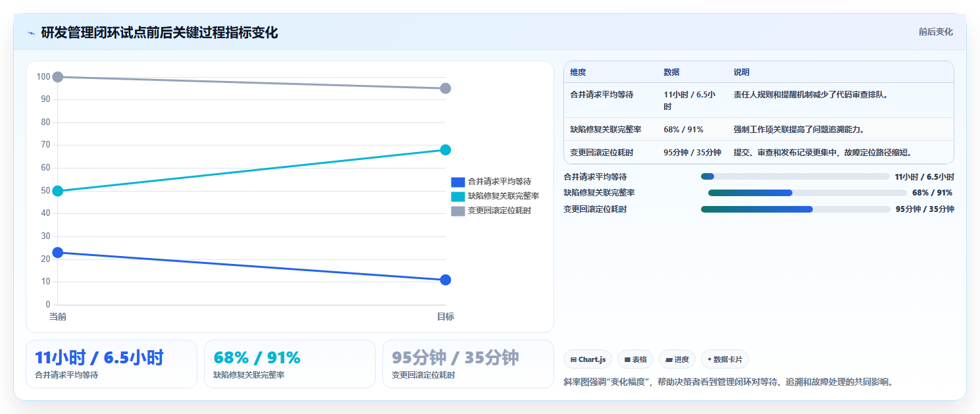
Task: Click the blue data point at 目标 11
Action: (x=446, y=280)
